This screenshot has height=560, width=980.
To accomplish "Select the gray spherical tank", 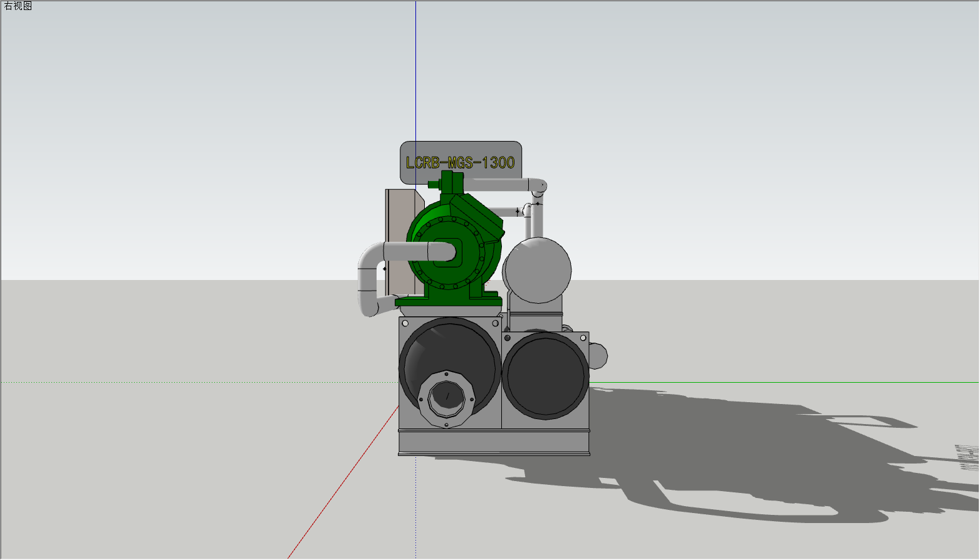I will point(538,270).
